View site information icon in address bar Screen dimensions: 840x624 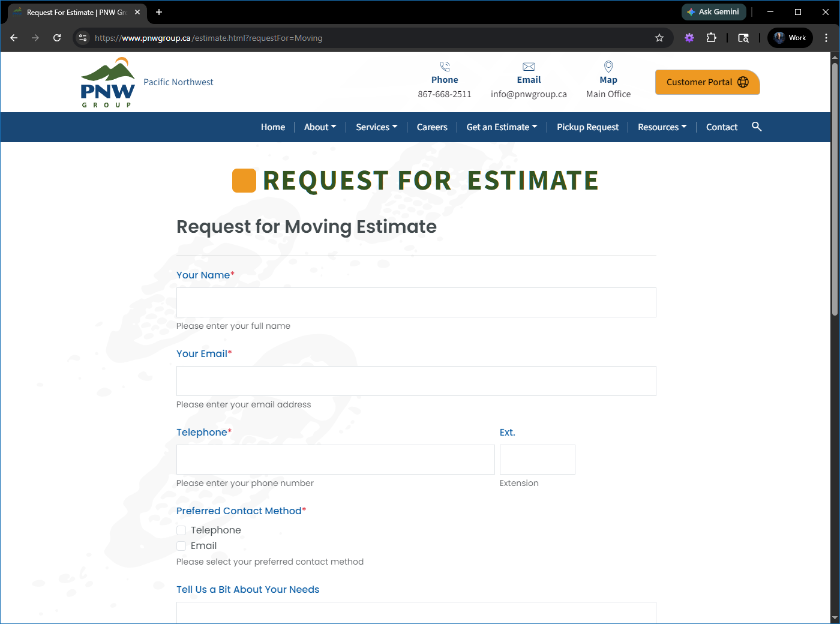[83, 38]
